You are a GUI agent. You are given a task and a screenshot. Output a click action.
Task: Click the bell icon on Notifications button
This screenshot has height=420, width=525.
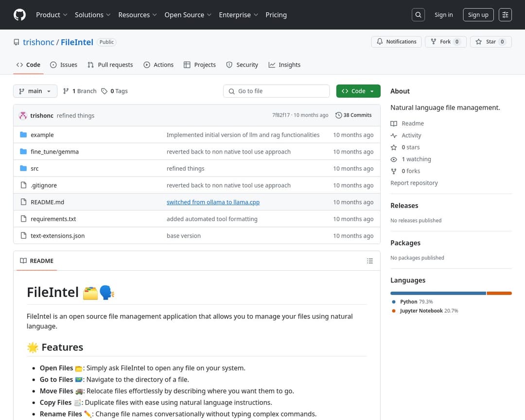coord(380,41)
